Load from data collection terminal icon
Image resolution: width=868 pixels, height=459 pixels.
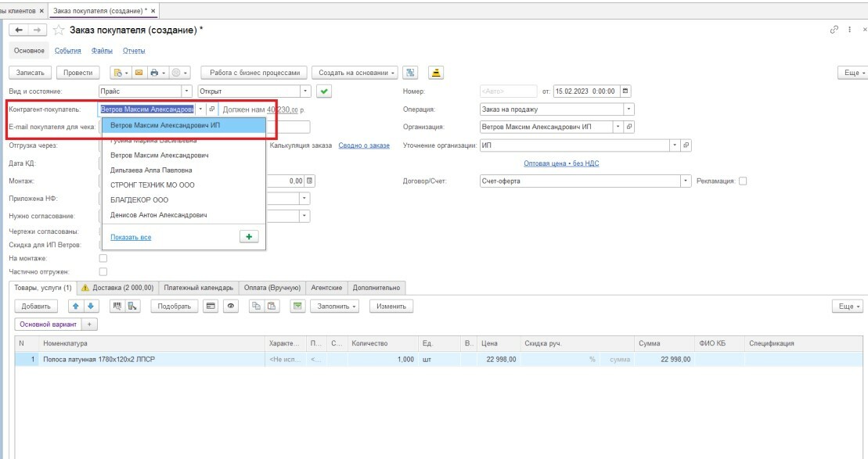(132, 306)
